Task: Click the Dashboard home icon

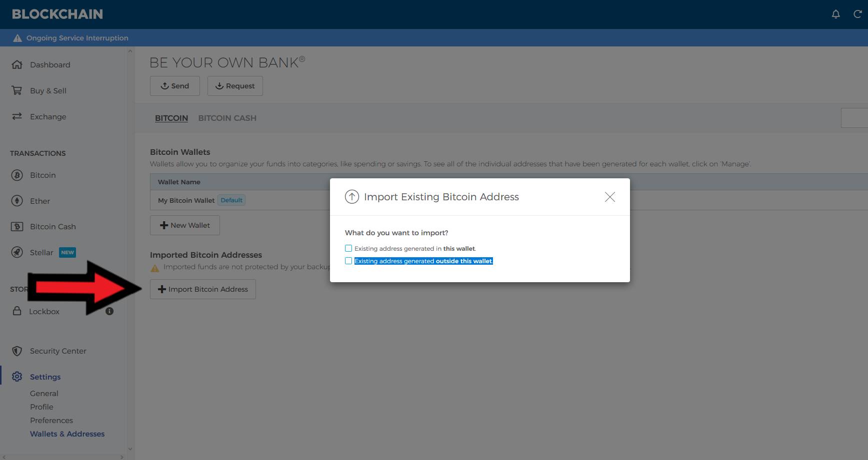Action: point(17,64)
